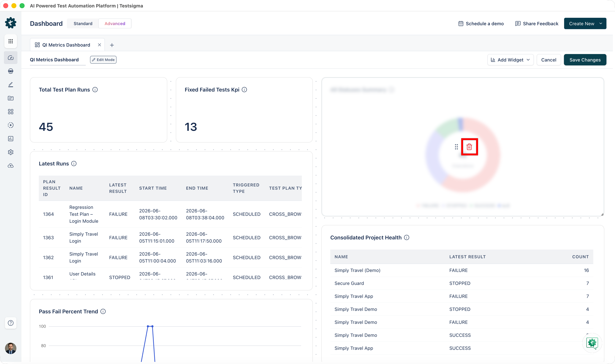Viewport: 615px width, 364px height.
Task: Click the LATEST RESULT header in Project Health
Action: (467, 257)
